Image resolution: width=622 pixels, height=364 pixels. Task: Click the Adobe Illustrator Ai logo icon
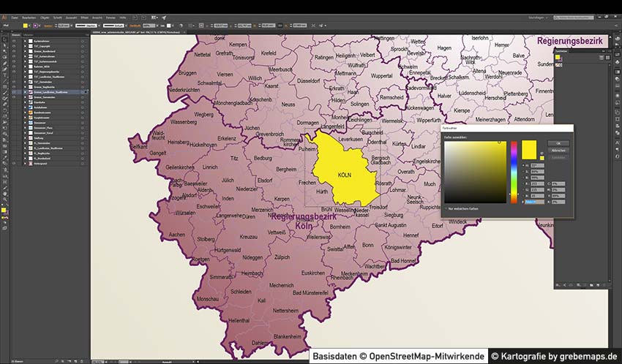tap(4, 16)
